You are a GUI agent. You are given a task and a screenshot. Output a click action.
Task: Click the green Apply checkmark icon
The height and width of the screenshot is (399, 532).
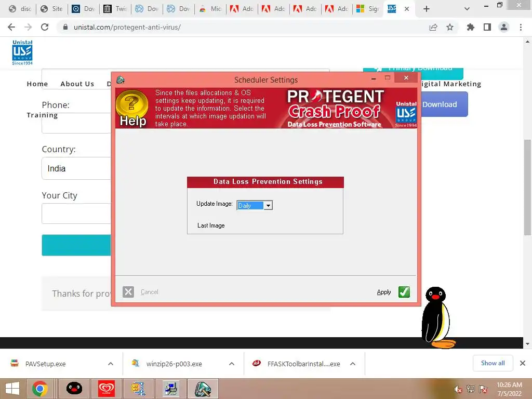pyautogui.click(x=404, y=292)
